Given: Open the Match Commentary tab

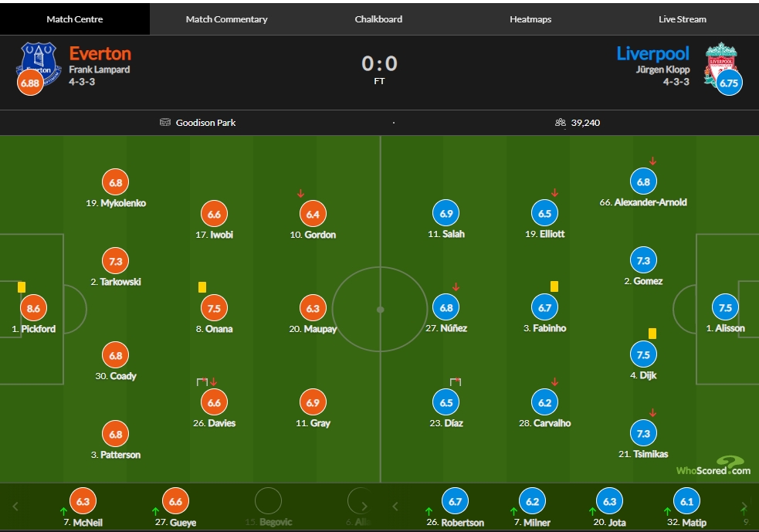Looking at the screenshot, I should click(226, 19).
